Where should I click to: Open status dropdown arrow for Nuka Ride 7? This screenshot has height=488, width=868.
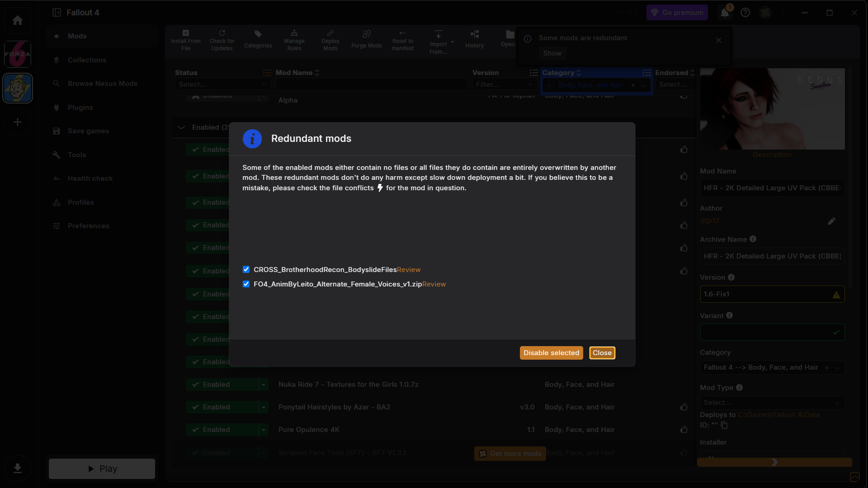264,385
